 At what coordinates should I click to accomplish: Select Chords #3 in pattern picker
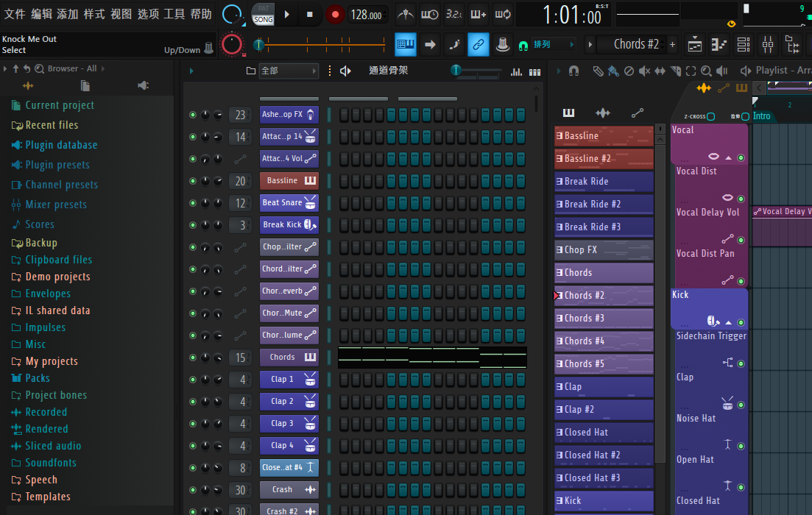[604, 319]
